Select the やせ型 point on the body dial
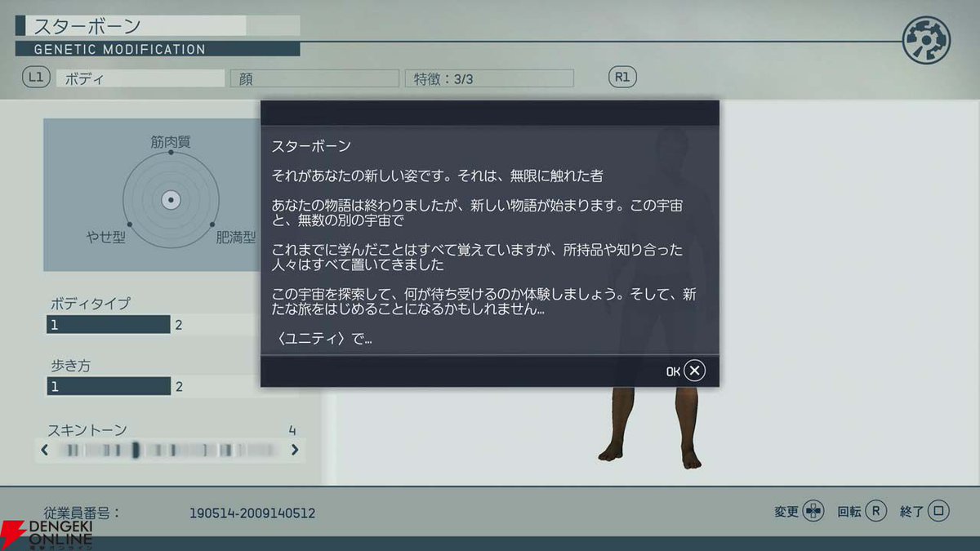Viewport: 980px width, 551px height. tap(129, 224)
